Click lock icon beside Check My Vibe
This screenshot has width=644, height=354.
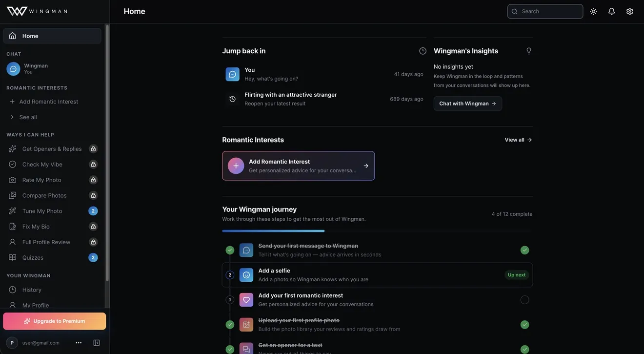pyautogui.click(x=93, y=165)
